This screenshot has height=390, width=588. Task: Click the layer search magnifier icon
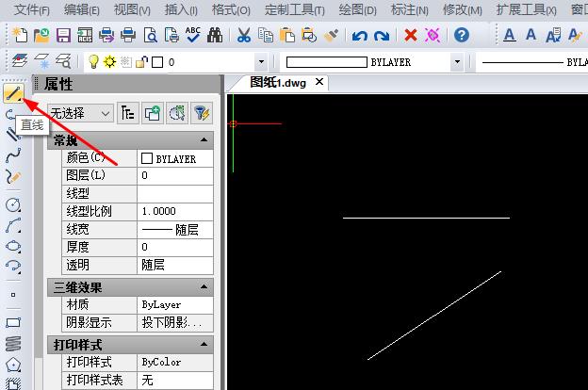click(x=63, y=61)
